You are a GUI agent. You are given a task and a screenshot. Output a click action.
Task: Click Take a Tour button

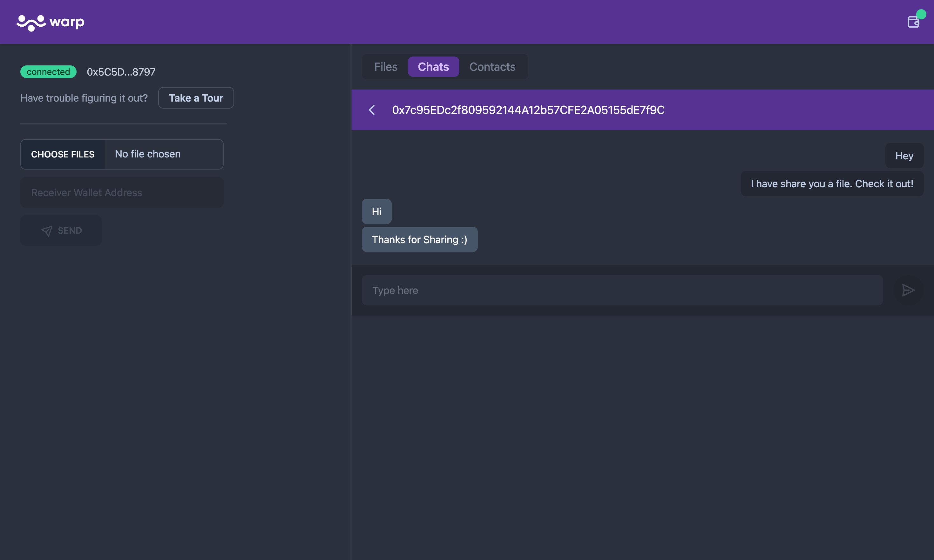coord(195,97)
